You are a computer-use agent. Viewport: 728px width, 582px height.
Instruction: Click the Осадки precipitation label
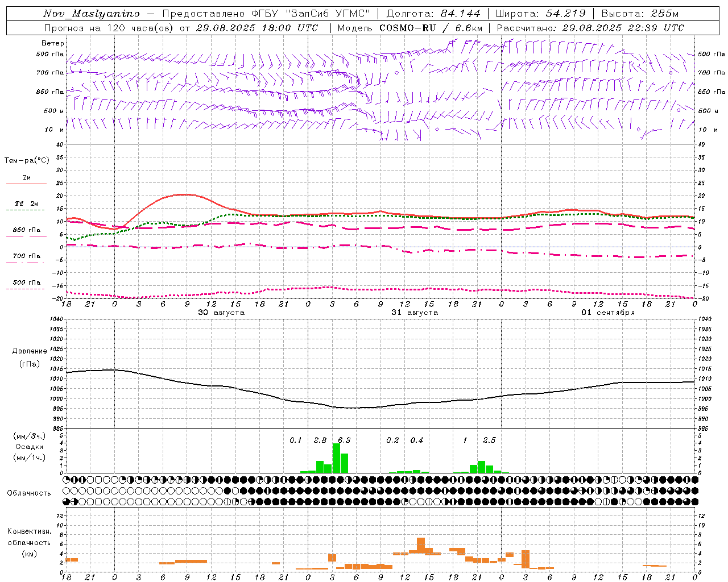pyautogui.click(x=30, y=447)
